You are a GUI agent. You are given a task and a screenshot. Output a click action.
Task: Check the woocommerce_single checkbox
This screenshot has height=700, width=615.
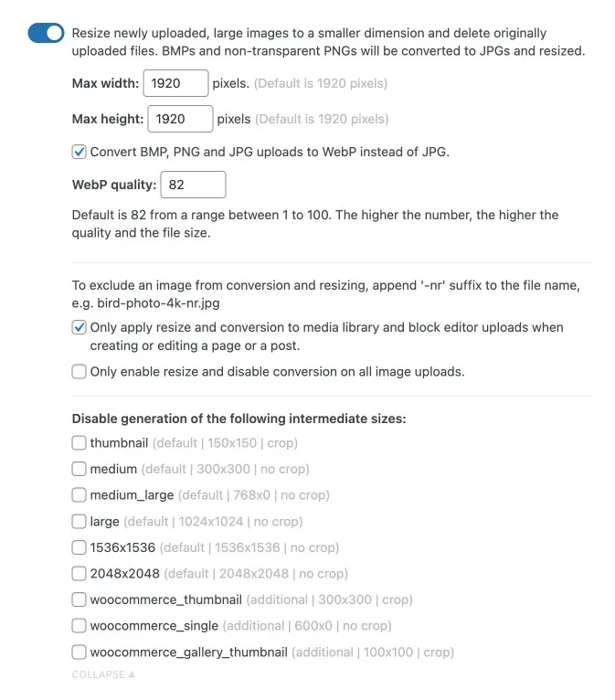coord(80,626)
